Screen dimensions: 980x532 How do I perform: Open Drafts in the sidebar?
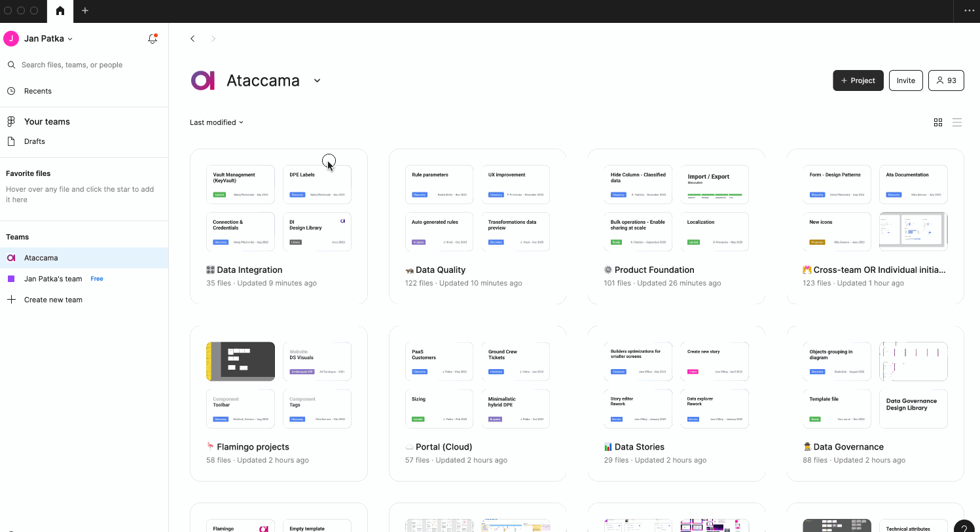(35, 141)
